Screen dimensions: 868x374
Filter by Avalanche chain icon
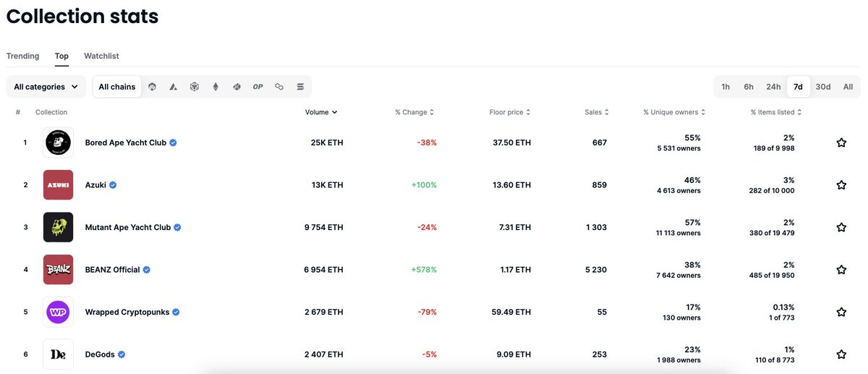click(x=173, y=87)
